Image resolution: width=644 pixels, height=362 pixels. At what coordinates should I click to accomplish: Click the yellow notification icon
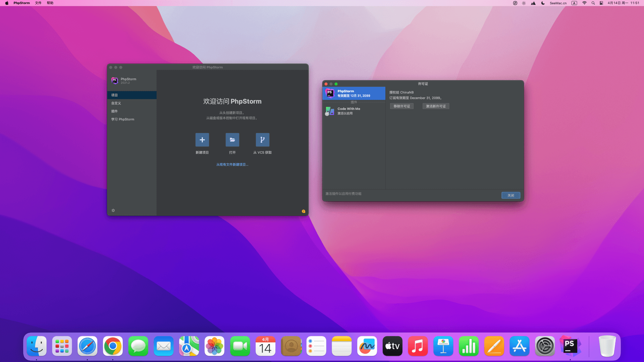303,211
